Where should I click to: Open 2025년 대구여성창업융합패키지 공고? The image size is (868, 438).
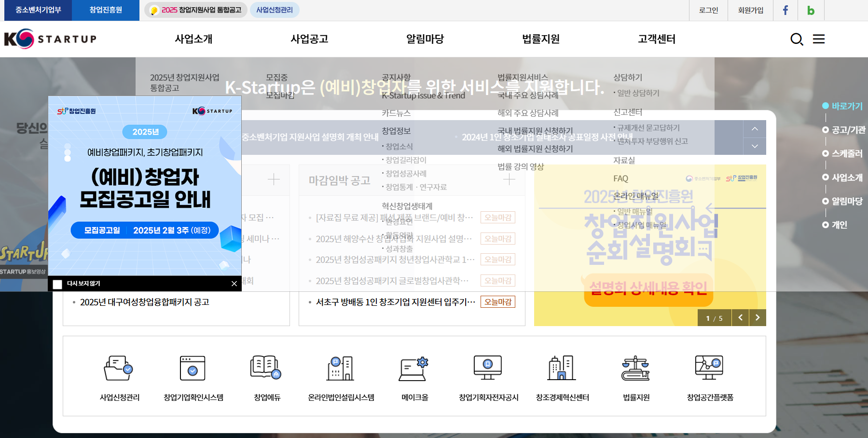pyautogui.click(x=145, y=302)
